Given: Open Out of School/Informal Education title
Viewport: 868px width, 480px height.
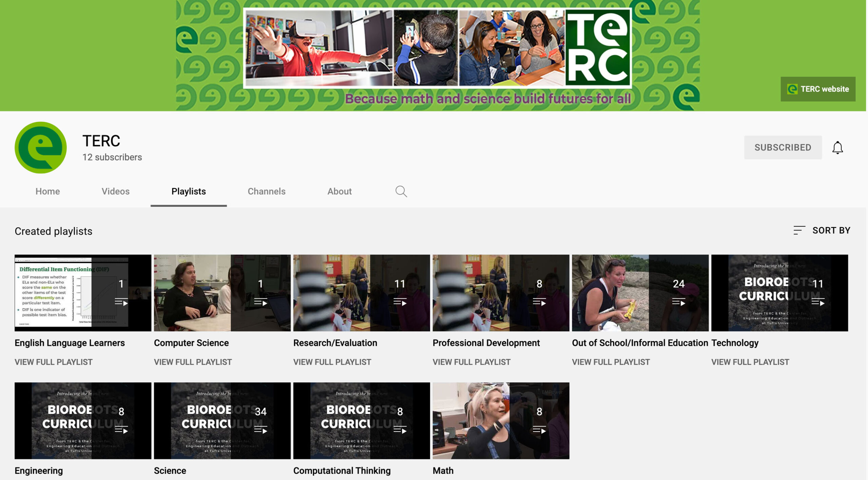Looking at the screenshot, I should [x=640, y=343].
